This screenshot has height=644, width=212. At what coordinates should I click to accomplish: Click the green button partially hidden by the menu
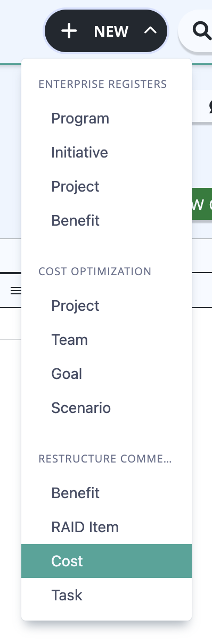(x=201, y=204)
